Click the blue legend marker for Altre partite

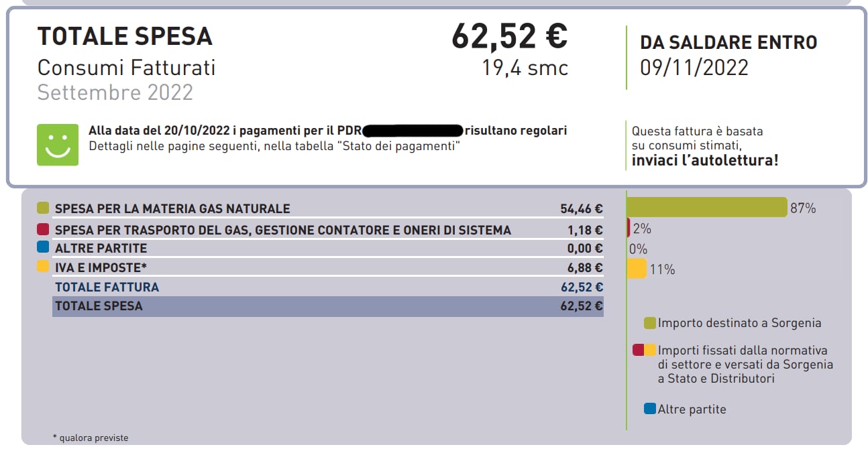pos(649,408)
